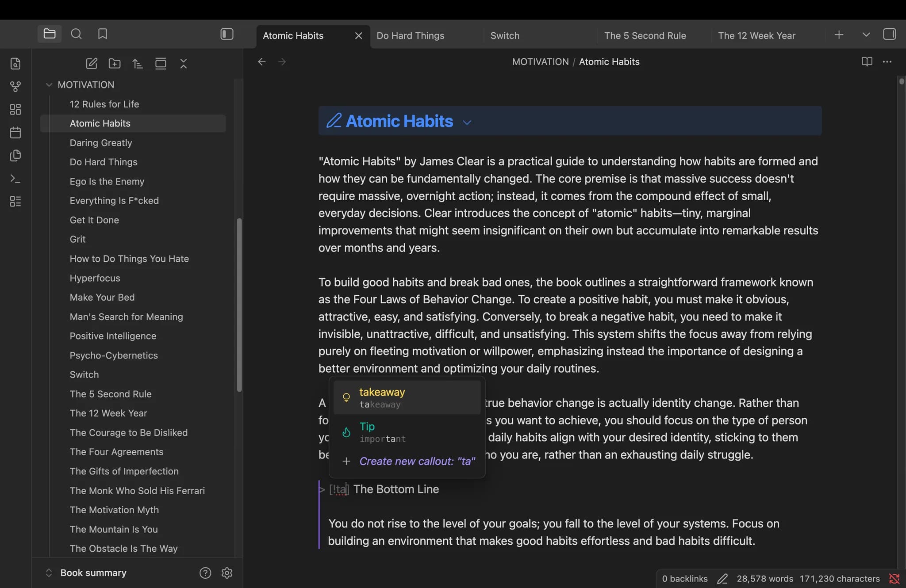Collapse the MOTIVATION folder
Image resolution: width=906 pixels, height=588 pixels.
pos(49,85)
